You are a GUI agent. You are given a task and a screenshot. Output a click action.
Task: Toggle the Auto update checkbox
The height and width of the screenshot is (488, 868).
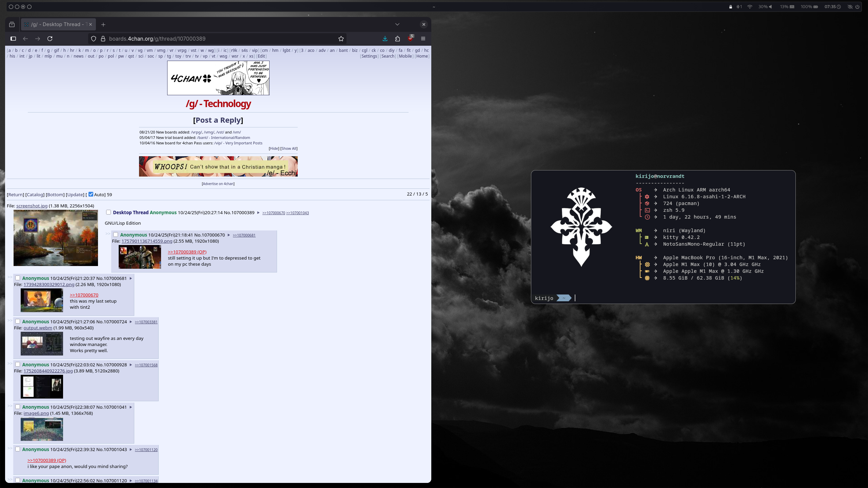[91, 194]
